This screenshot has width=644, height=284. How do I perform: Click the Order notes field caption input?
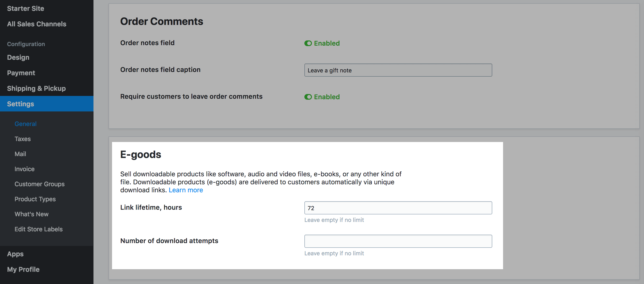tap(398, 70)
